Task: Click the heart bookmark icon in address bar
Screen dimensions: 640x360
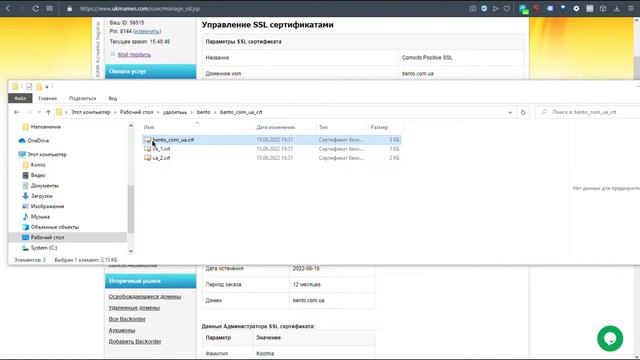Action: [507, 8]
